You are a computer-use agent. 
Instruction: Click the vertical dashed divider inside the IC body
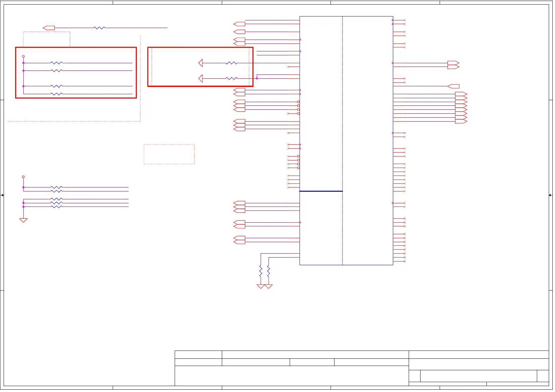coord(343,141)
